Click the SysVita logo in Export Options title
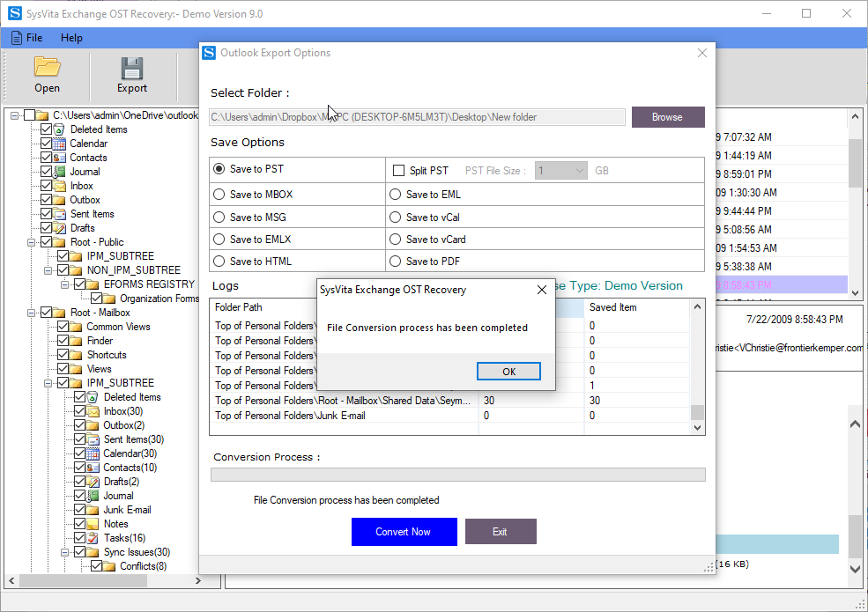868x612 pixels. click(x=209, y=53)
